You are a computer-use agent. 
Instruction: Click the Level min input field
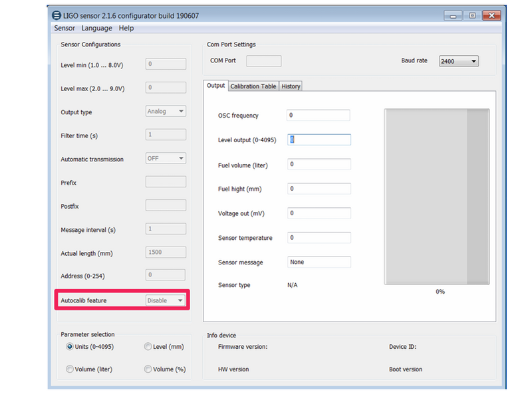click(166, 64)
